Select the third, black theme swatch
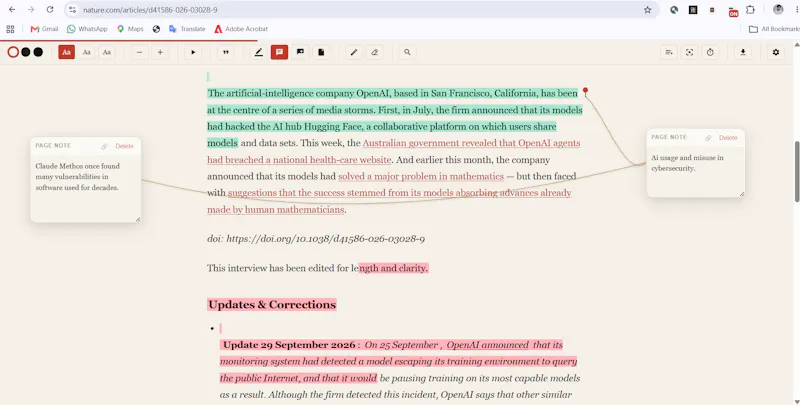800x405 pixels. coord(38,52)
